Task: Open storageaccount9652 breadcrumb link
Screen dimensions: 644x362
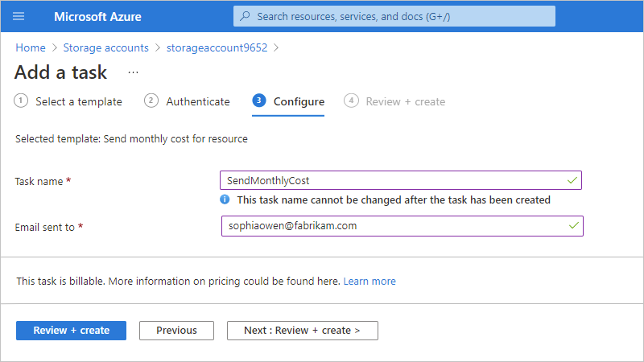Action: click(217, 47)
